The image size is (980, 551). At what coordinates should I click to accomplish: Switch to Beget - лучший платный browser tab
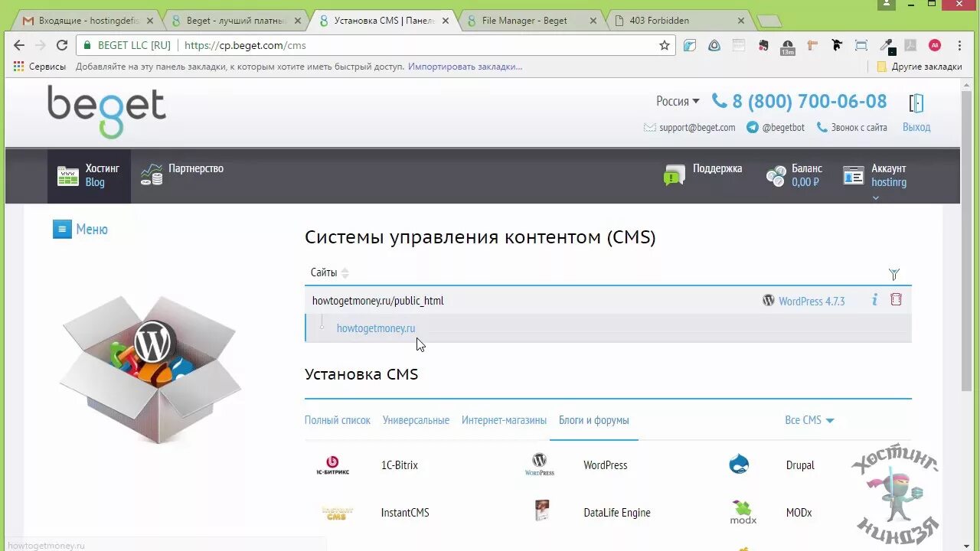pos(234,21)
